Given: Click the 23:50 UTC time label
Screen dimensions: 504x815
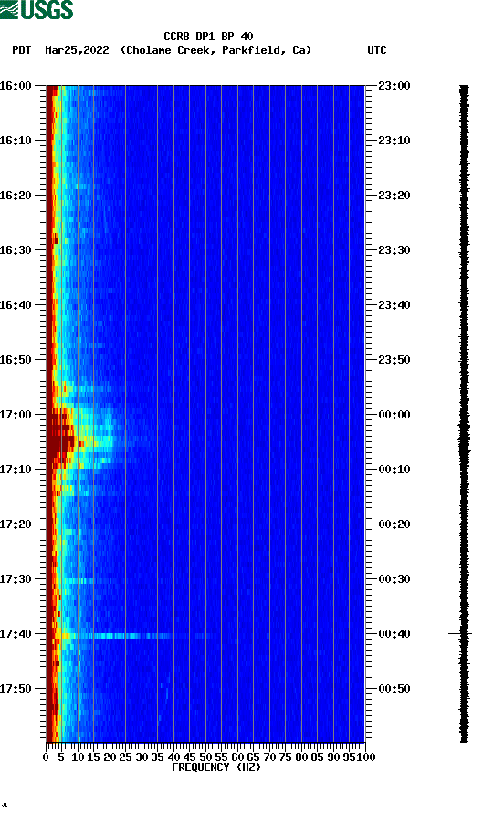Looking at the screenshot, I should (394, 360).
